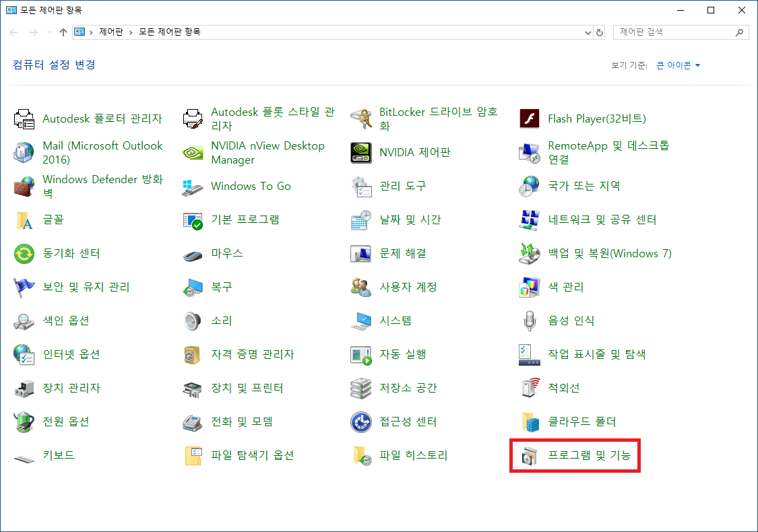Open the 파일 탐색기 옵션 link
The image size is (758, 532).
pyautogui.click(x=253, y=455)
